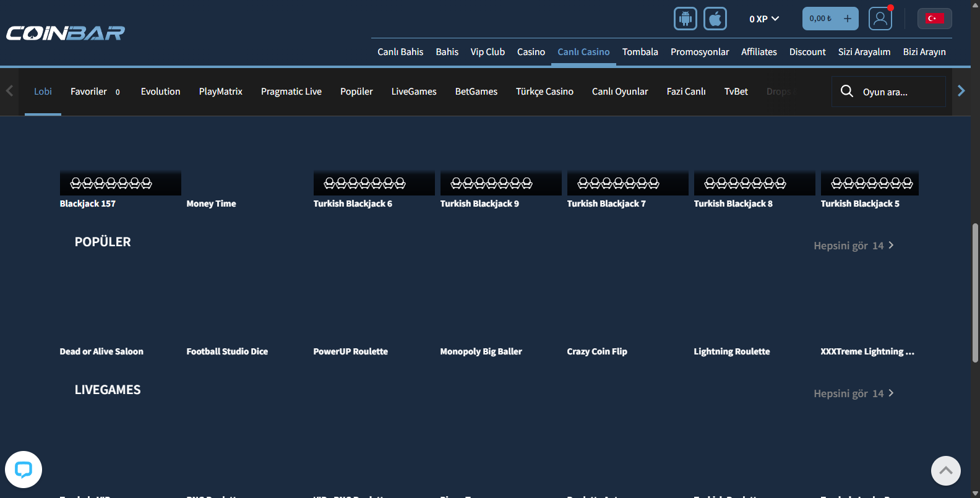The image size is (980, 498).
Task: Type in the Oyun ara search field
Action: pos(900,92)
